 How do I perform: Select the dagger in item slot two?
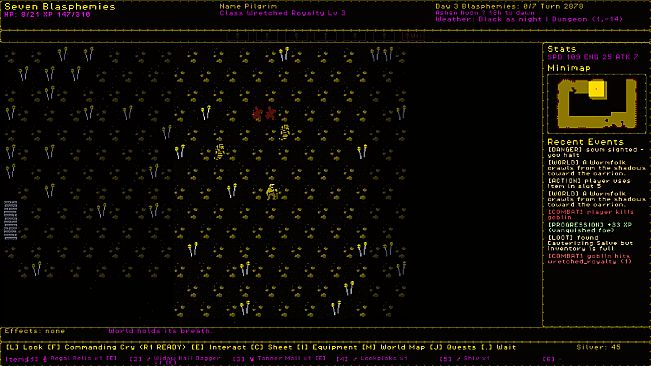pyautogui.click(x=174, y=359)
